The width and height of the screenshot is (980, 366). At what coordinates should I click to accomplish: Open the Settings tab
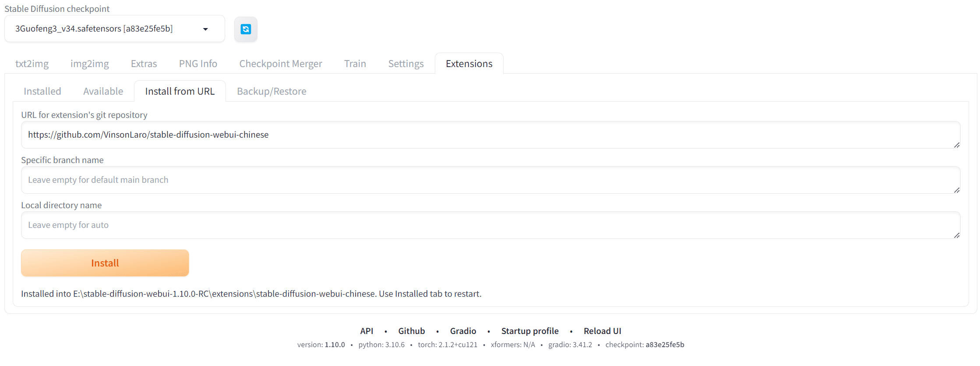(405, 64)
